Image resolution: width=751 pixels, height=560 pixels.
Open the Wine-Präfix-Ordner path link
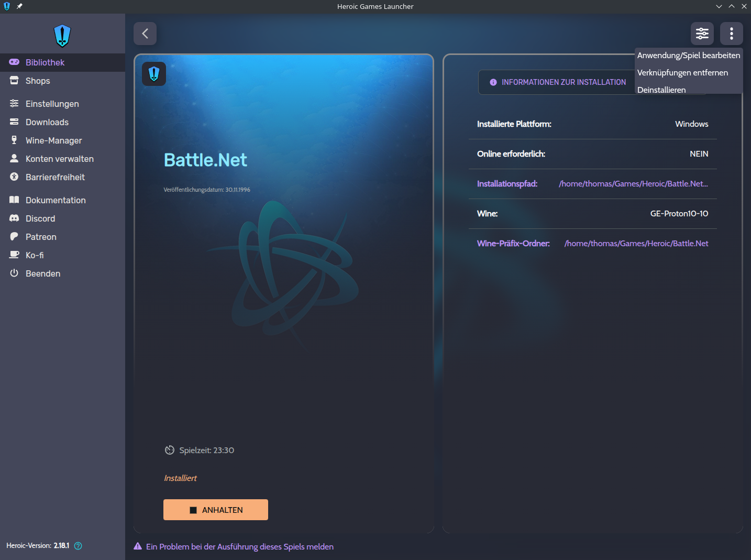tap(636, 244)
